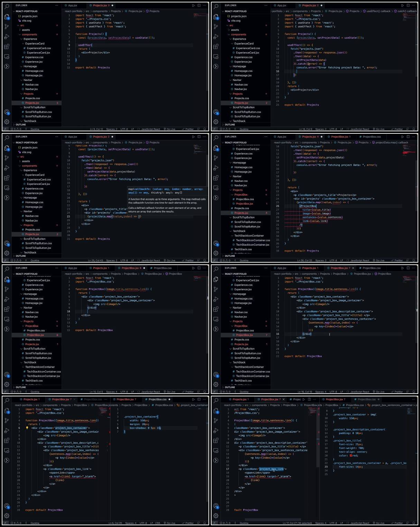Click the Ln 17, Col 27 (16 selected) indicator

(x=298, y=523)
